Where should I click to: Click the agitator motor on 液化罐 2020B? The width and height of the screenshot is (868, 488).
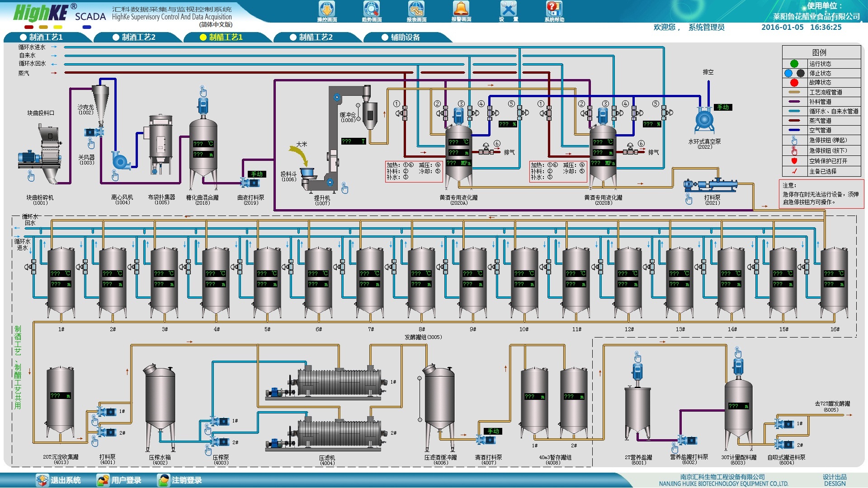pos(603,116)
